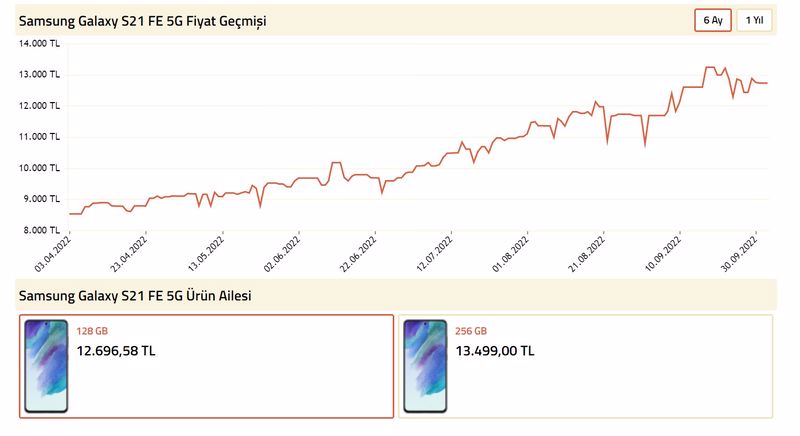Open the 128 GB phone thumbnail
The image size is (800, 436).
tap(46, 366)
